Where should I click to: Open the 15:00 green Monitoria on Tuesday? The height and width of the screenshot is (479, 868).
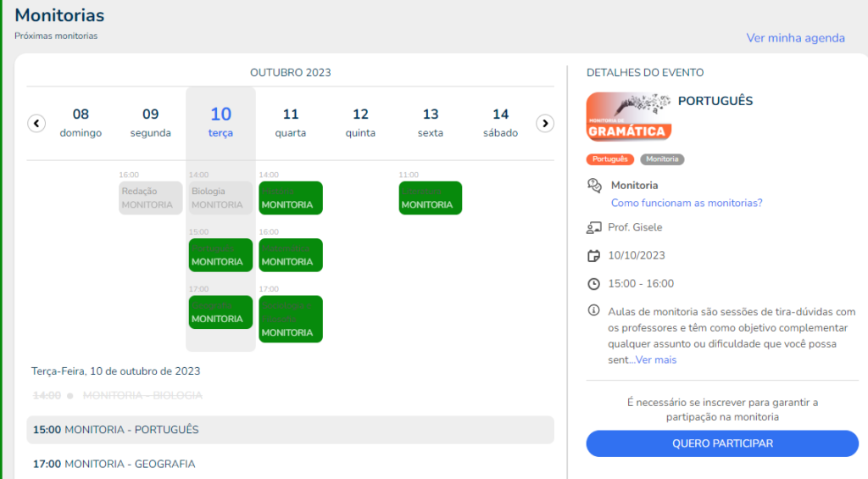click(x=220, y=255)
